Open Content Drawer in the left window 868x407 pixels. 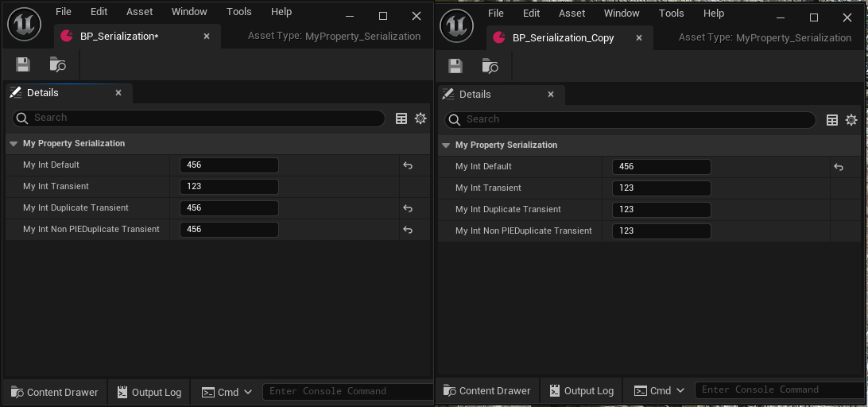coord(54,392)
